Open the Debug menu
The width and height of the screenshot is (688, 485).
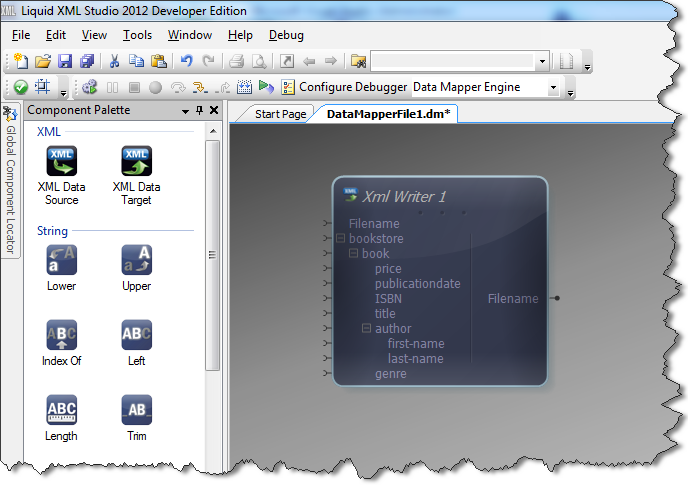click(286, 35)
